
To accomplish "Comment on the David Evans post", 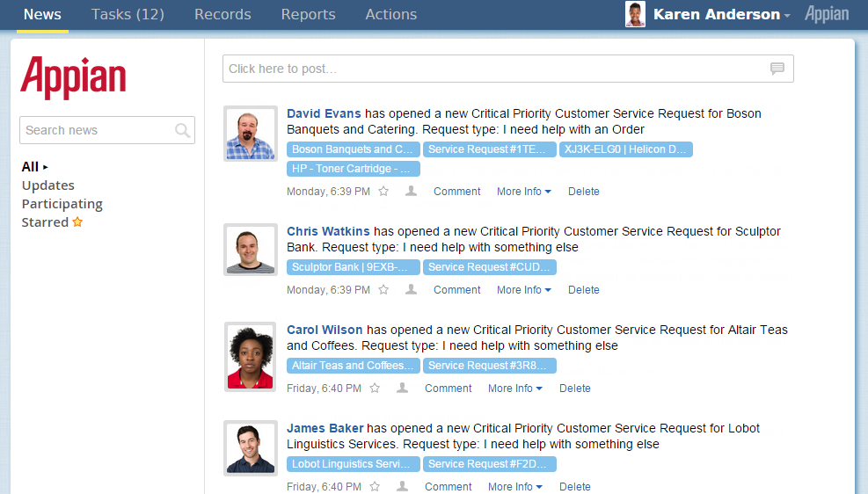I will pyautogui.click(x=456, y=192).
